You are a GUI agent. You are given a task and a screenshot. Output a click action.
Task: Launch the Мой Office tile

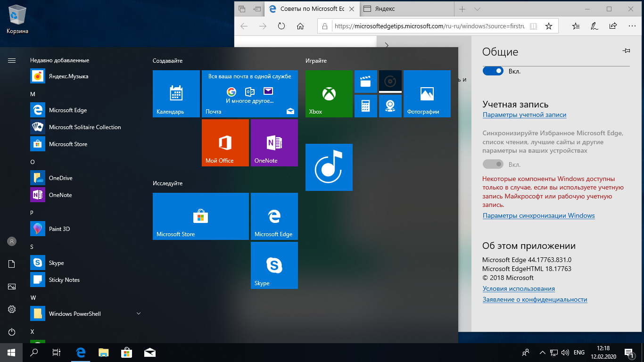225,143
